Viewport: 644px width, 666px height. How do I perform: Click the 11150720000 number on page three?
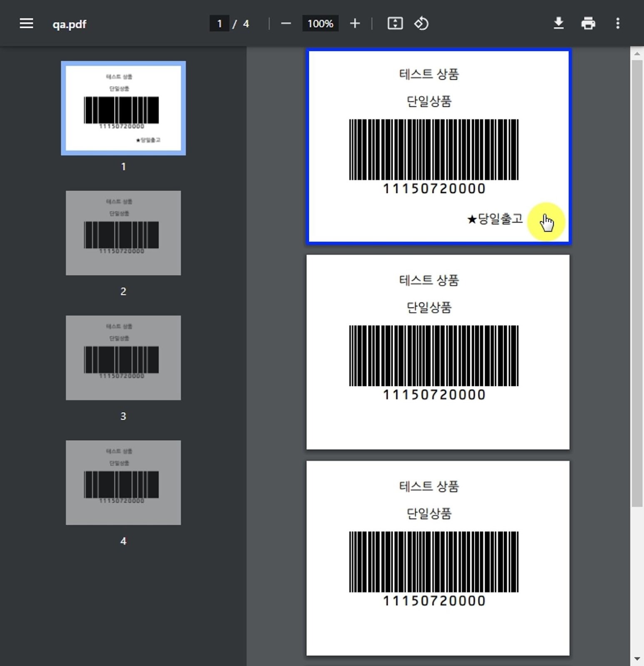click(x=434, y=601)
